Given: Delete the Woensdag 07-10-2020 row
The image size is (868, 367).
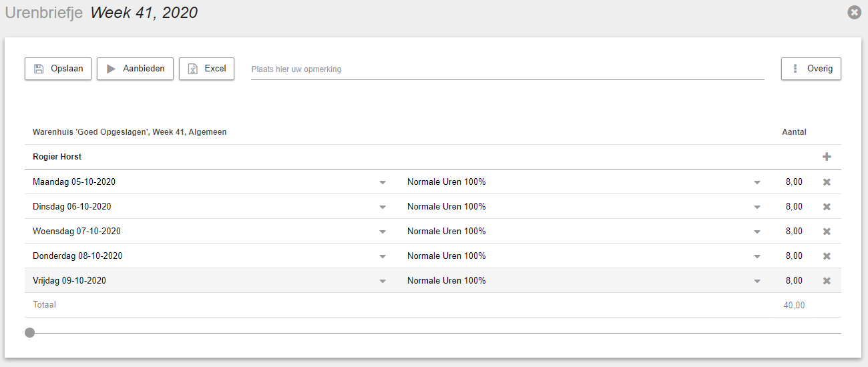Looking at the screenshot, I should [x=827, y=232].
